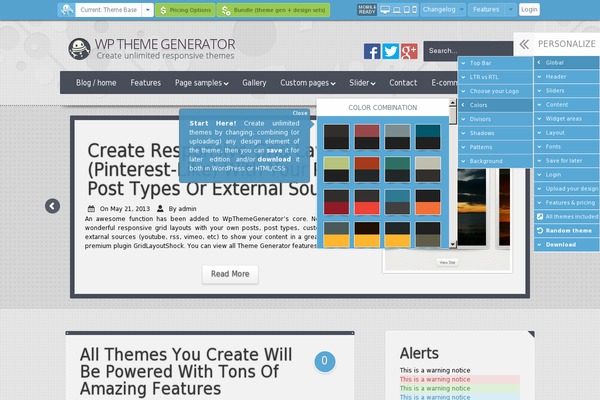
Task: Collapse the Global personalize section
Action: click(x=567, y=62)
